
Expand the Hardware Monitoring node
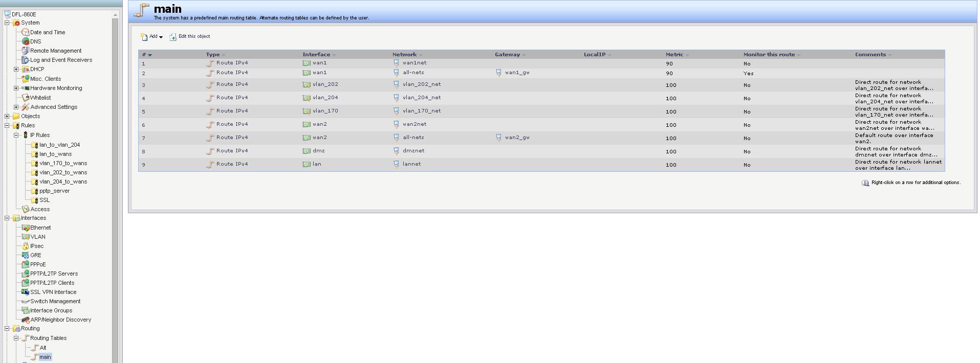pos(16,88)
